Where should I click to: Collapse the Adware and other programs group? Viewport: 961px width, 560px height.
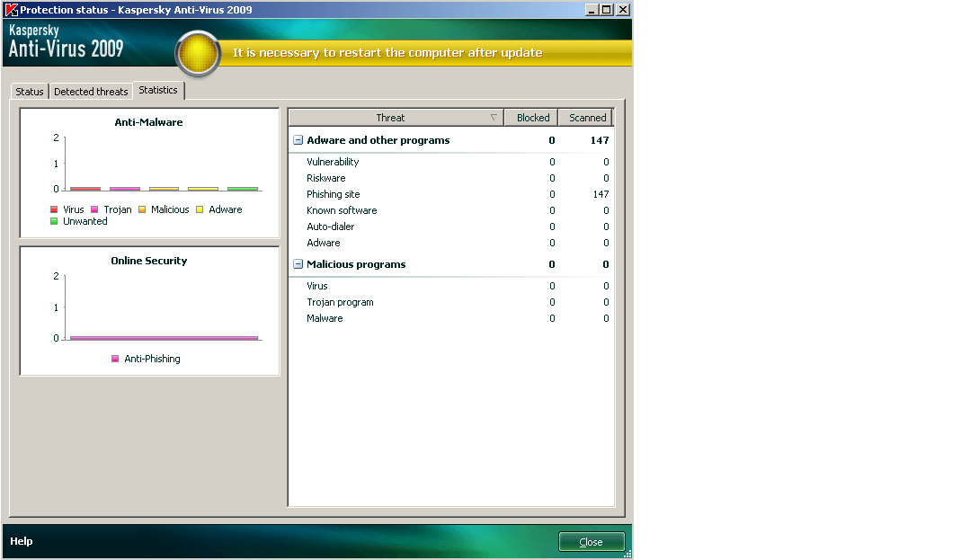pos(298,140)
